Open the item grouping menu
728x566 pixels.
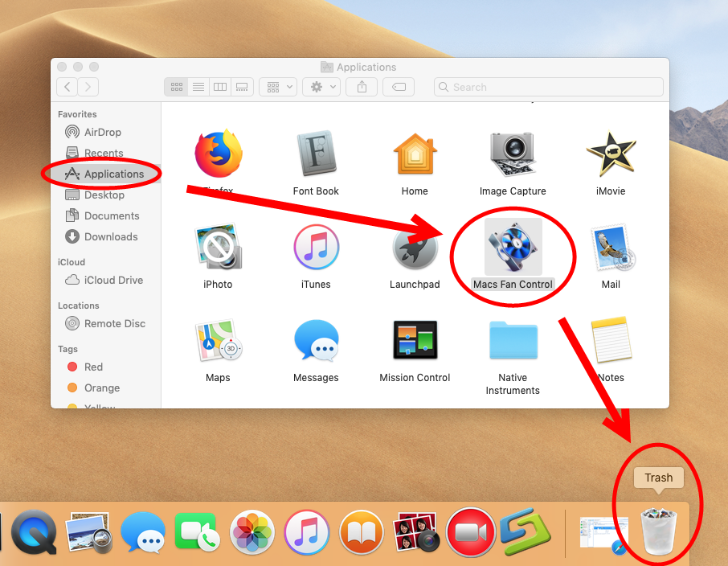pyautogui.click(x=277, y=87)
